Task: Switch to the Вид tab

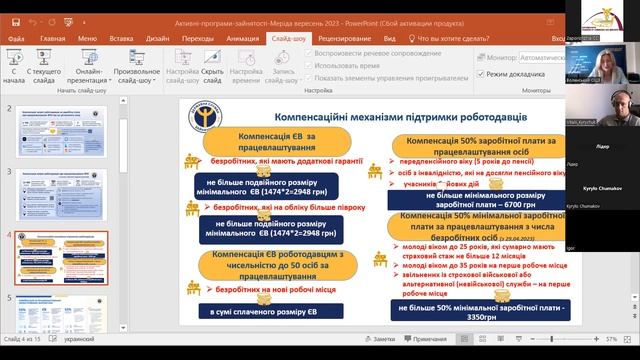Action: pos(389,38)
